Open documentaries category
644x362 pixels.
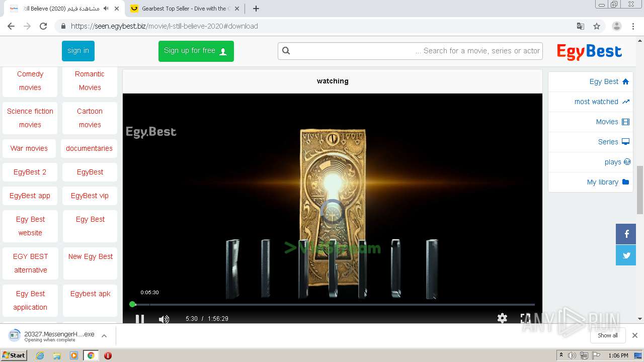tap(89, 148)
